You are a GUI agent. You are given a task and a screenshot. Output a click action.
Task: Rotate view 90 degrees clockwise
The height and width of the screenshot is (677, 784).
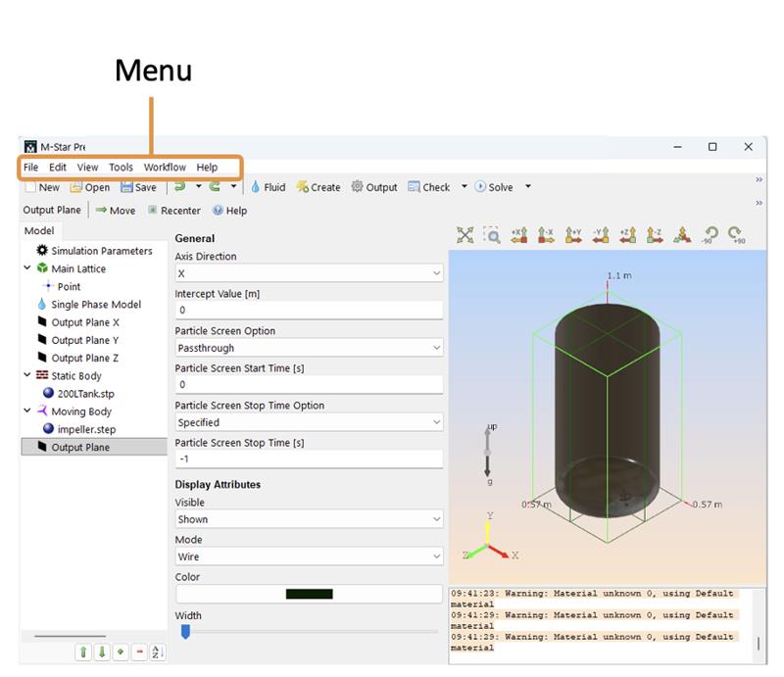coord(735,235)
